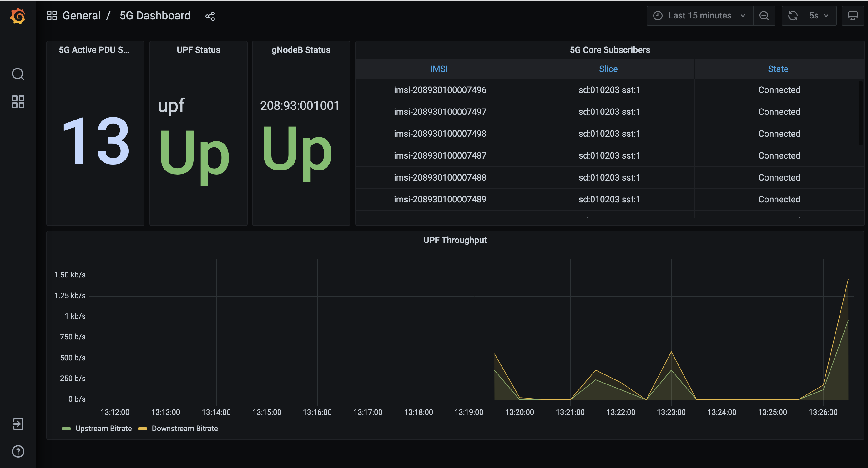Sort subscribers by the State column header
The width and height of the screenshot is (868, 468).
pyautogui.click(x=778, y=69)
